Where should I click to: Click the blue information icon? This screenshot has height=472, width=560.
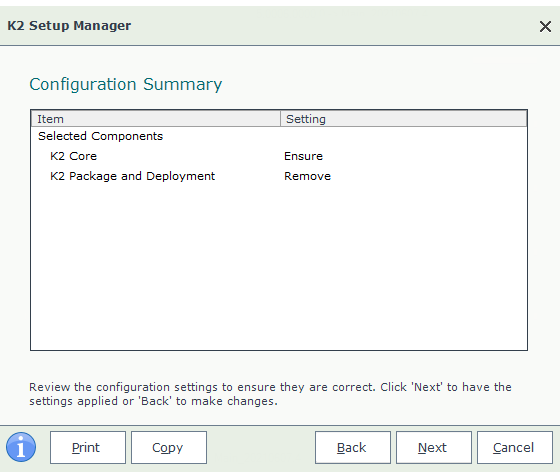(21, 447)
